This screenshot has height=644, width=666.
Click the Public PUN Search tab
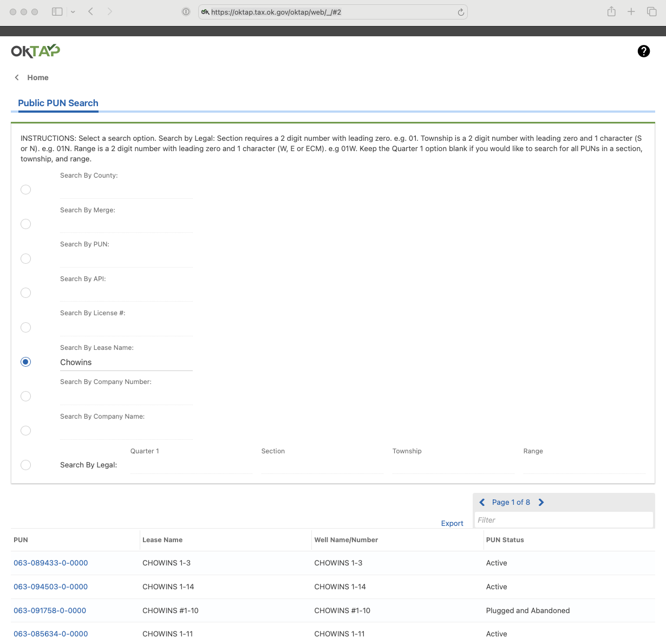pyautogui.click(x=58, y=103)
